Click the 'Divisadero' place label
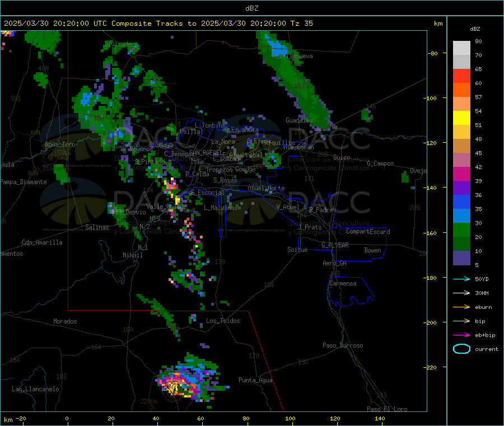The image size is (504, 426). [x=121, y=44]
